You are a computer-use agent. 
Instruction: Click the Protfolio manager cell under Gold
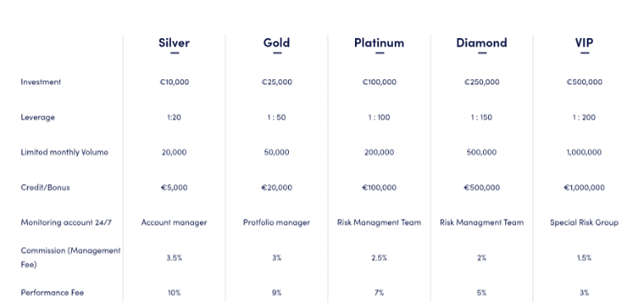point(277,222)
